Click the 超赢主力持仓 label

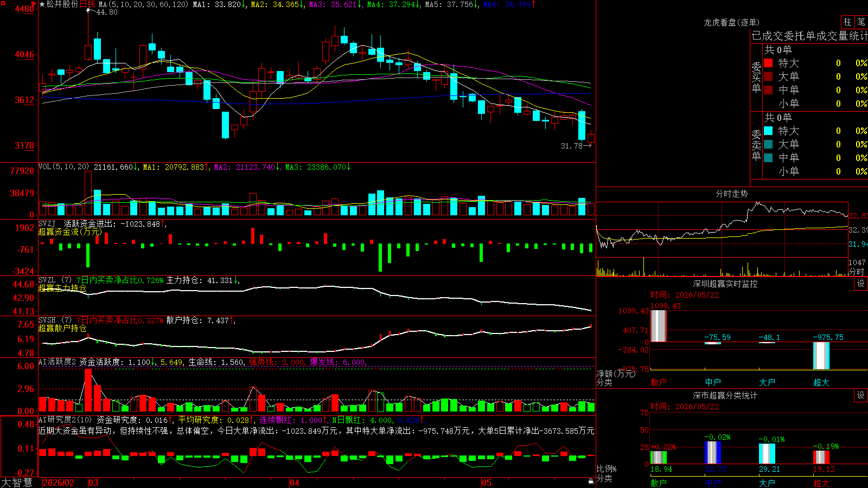pos(62,288)
